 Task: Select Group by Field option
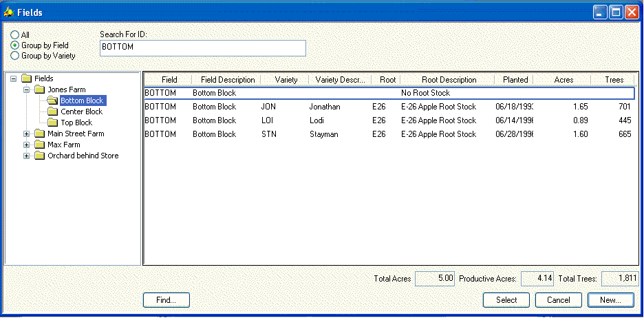(x=15, y=45)
